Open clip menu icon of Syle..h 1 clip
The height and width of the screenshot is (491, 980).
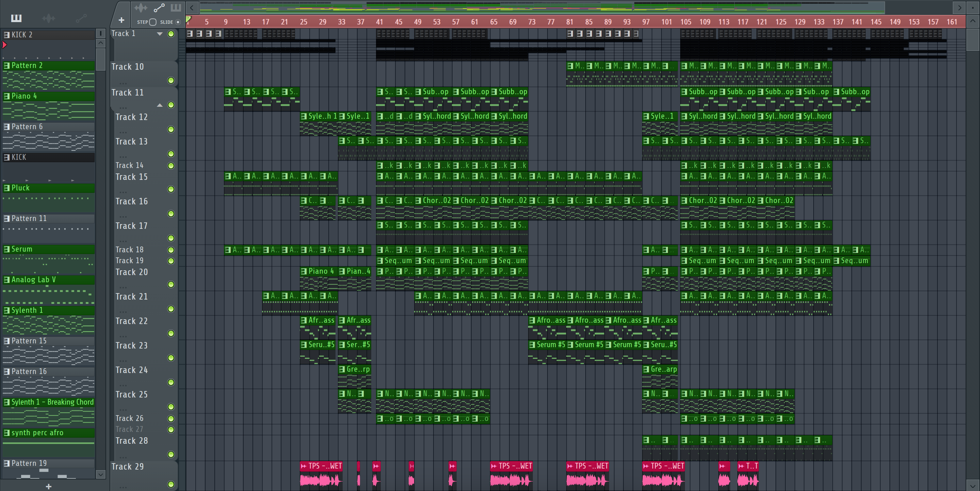(x=304, y=116)
